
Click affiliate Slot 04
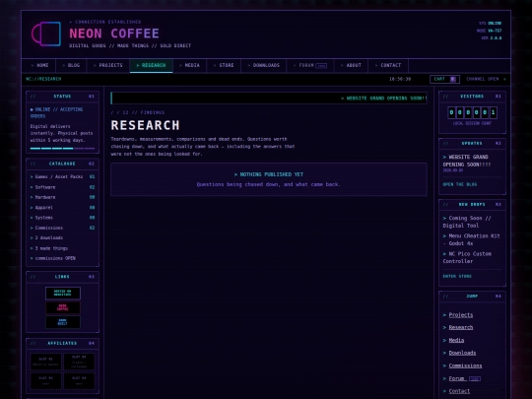click(x=79, y=381)
